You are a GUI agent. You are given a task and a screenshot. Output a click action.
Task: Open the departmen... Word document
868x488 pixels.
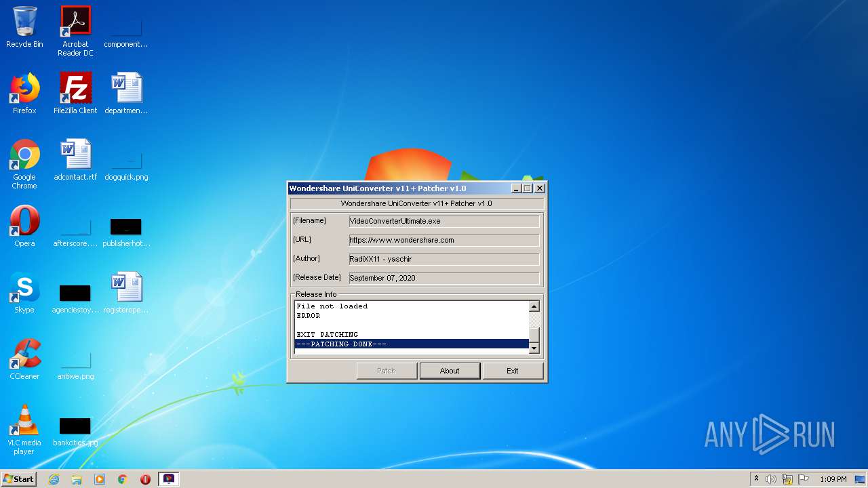tap(126, 94)
